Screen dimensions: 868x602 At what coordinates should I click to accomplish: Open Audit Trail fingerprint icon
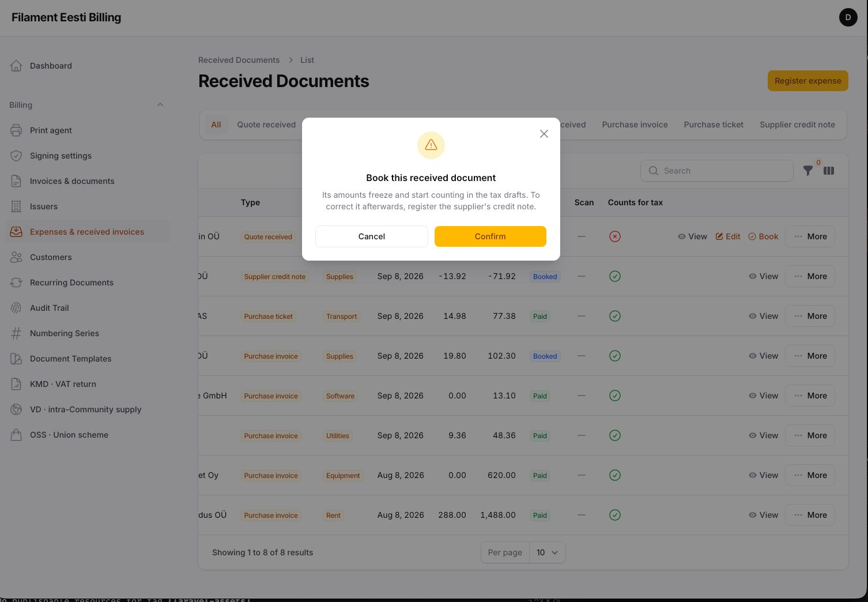[x=16, y=308]
